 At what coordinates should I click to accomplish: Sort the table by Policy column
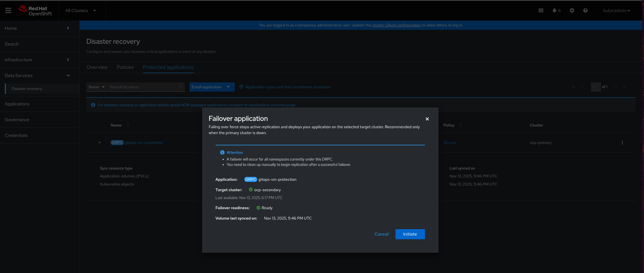tap(461, 125)
